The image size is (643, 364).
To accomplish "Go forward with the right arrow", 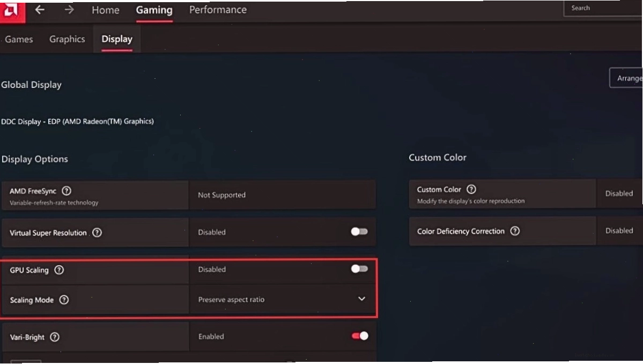I will click(69, 10).
